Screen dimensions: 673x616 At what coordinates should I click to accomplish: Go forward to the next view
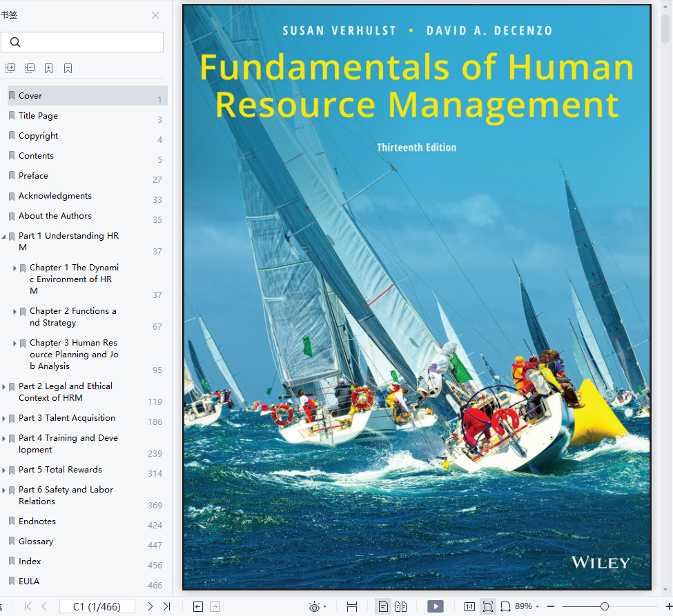point(215,606)
